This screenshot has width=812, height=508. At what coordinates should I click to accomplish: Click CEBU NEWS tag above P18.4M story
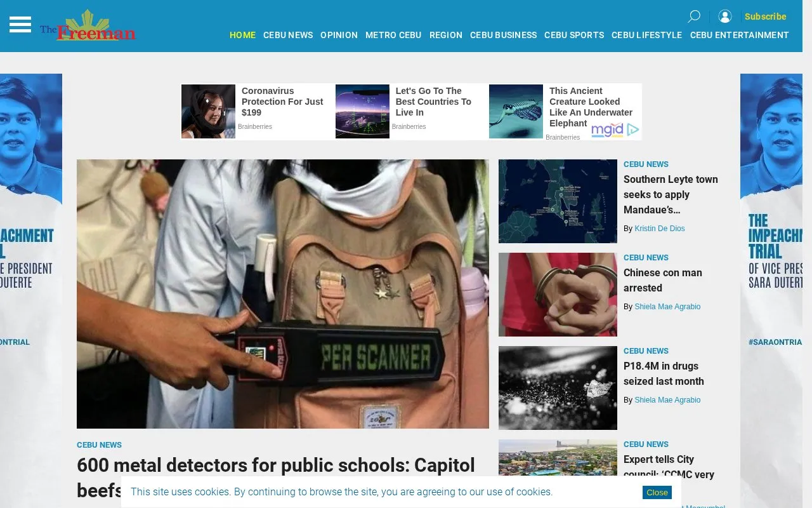(646, 351)
